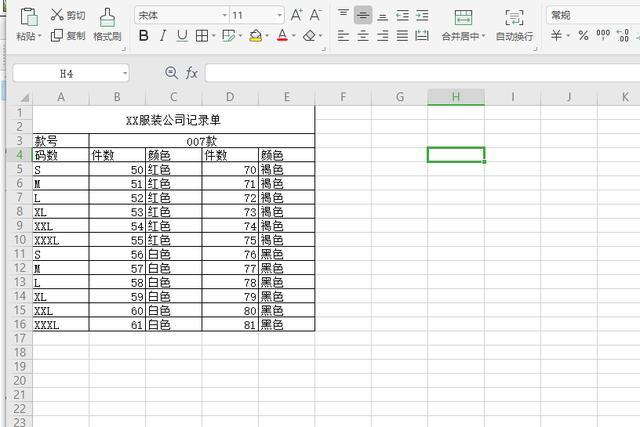Image resolution: width=640 pixels, height=427 pixels.
Task: Click the increase font size icon
Action: [x=296, y=15]
